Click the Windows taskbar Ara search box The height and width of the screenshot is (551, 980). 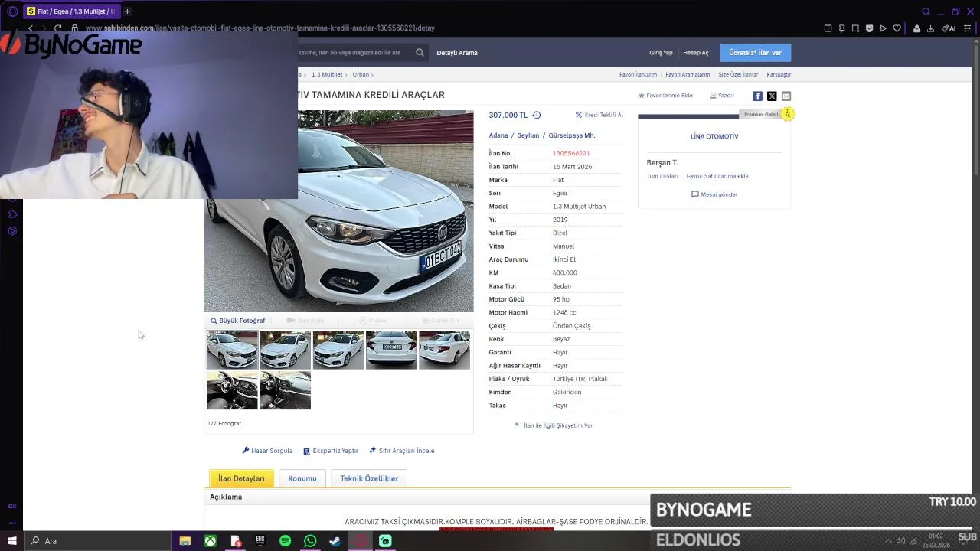pyautogui.click(x=97, y=541)
